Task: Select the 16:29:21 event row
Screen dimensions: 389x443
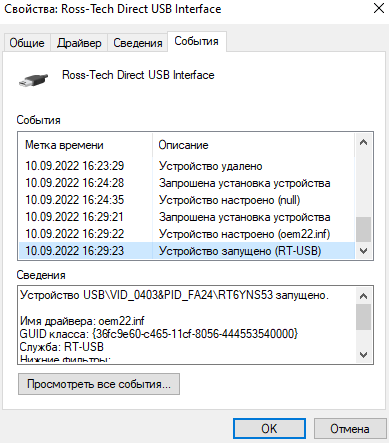Action: point(187,217)
